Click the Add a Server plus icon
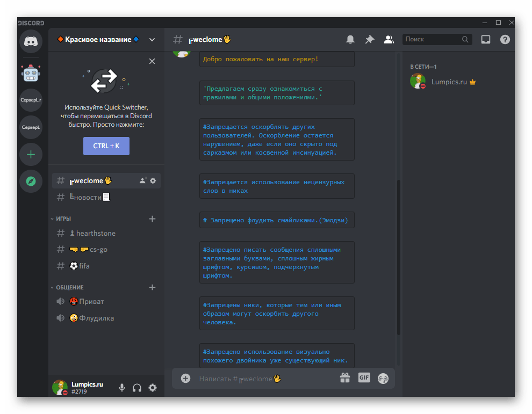 click(x=31, y=155)
